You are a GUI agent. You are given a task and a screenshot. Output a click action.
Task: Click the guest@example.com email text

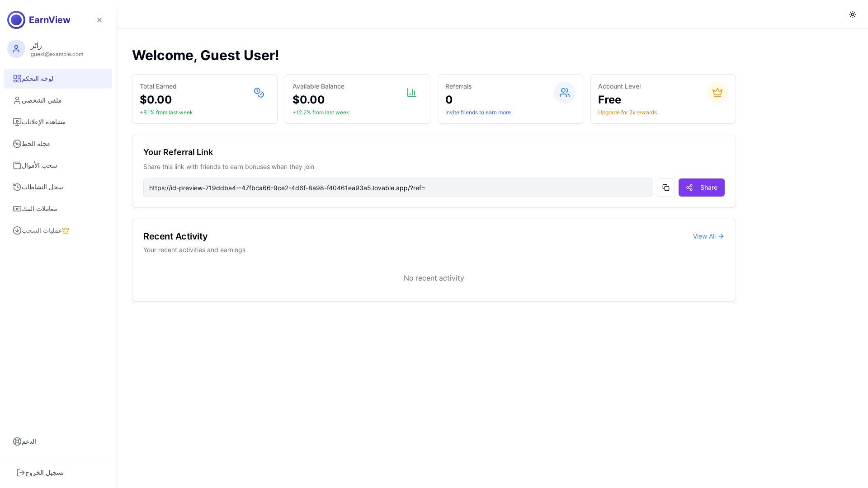click(x=57, y=54)
